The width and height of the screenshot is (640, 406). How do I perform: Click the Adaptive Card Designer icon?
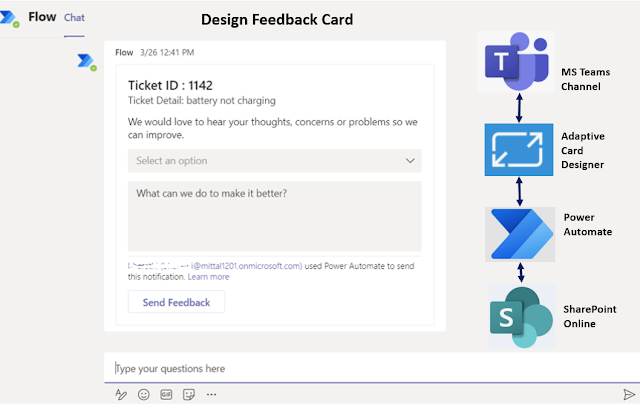[x=518, y=150]
